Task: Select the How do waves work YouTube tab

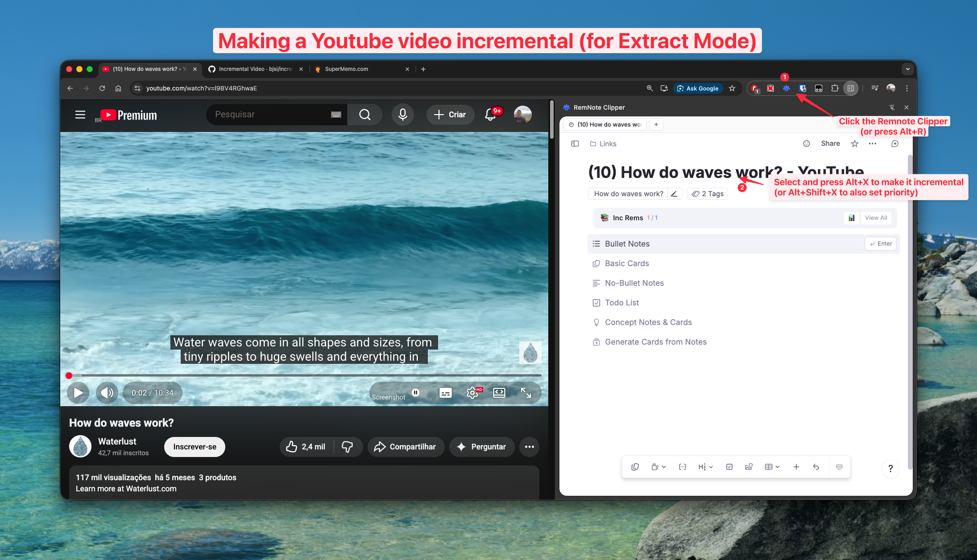Action: 149,69
